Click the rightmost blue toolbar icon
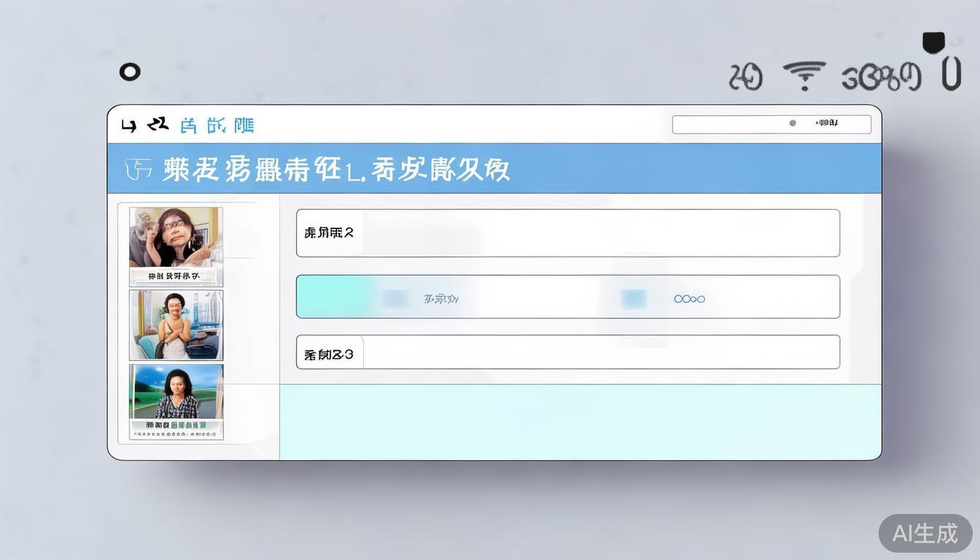Image resolution: width=980 pixels, height=560 pixels. [243, 125]
